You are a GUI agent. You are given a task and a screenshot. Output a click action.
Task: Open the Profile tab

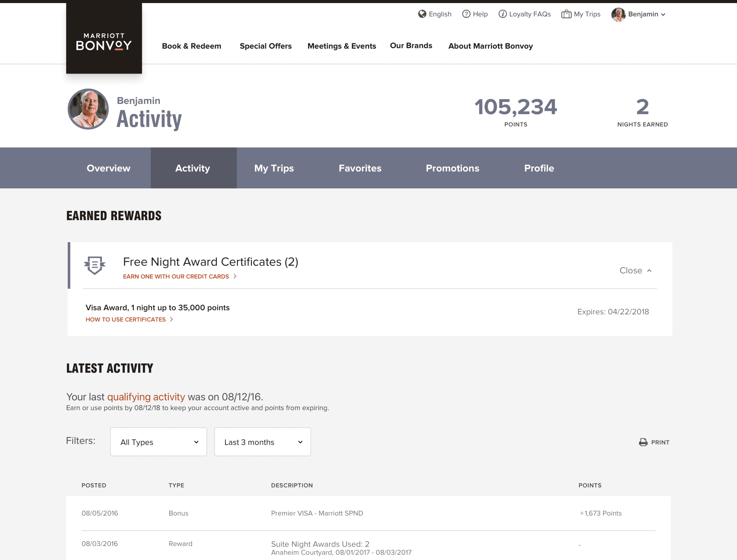coord(539,168)
